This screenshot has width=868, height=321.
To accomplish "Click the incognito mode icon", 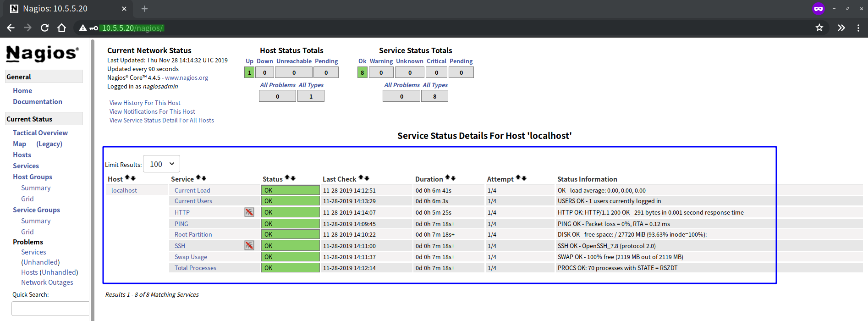I will [819, 9].
